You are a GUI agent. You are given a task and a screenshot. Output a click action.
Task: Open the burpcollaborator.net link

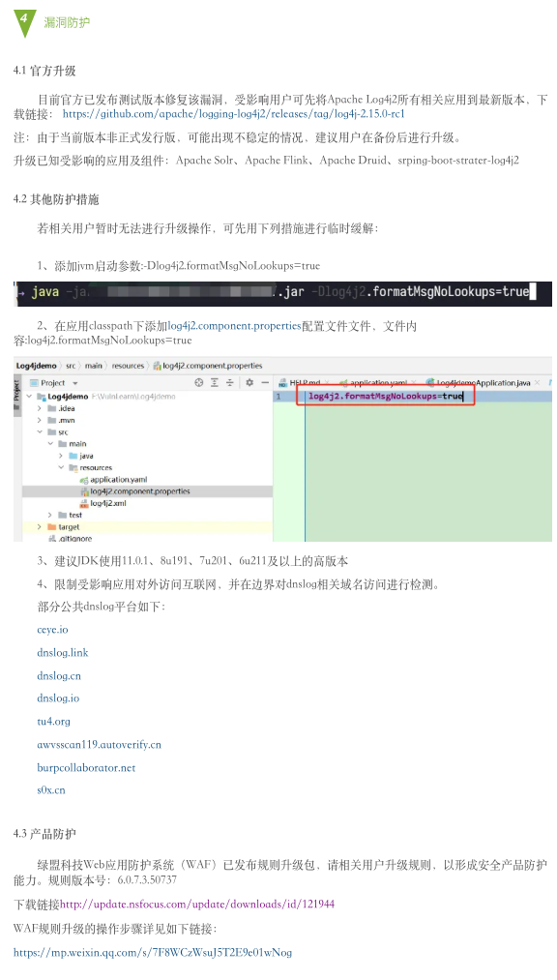(86, 767)
